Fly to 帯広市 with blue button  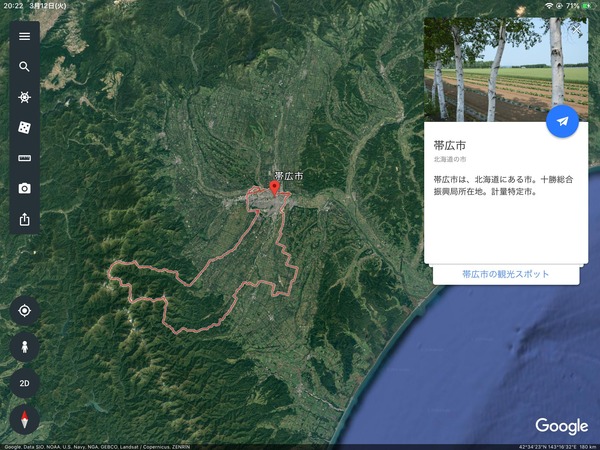[562, 121]
